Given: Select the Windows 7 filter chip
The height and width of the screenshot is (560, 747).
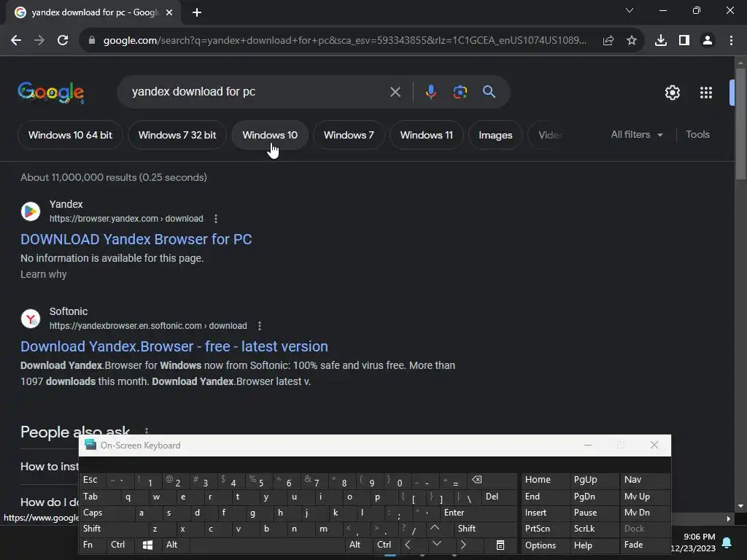Looking at the screenshot, I should click(x=349, y=135).
